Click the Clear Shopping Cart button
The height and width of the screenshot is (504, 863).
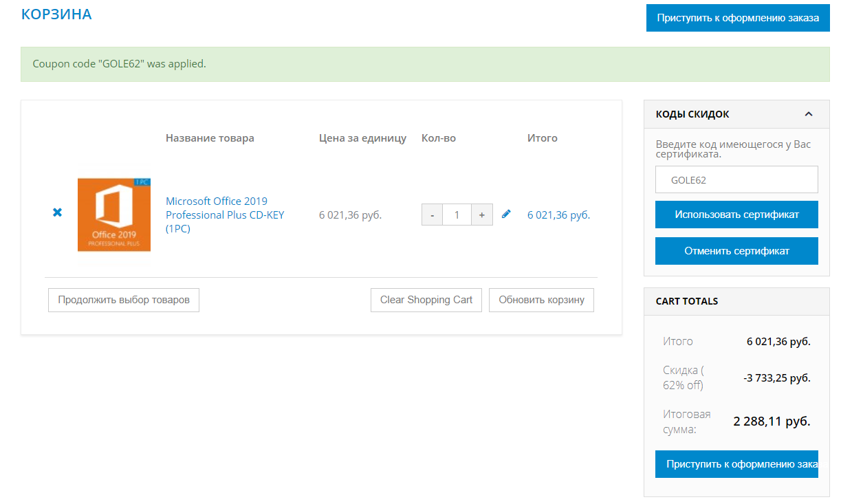pyautogui.click(x=426, y=300)
